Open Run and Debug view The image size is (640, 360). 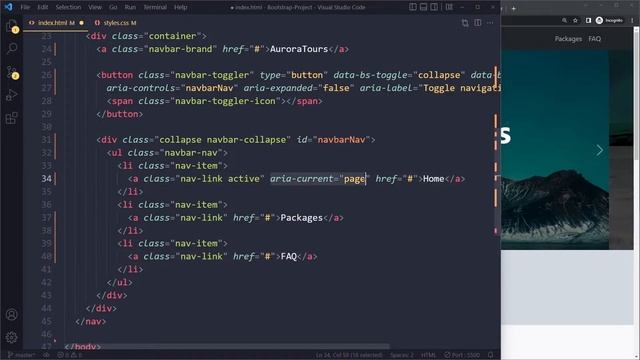pyautogui.click(x=11, y=96)
